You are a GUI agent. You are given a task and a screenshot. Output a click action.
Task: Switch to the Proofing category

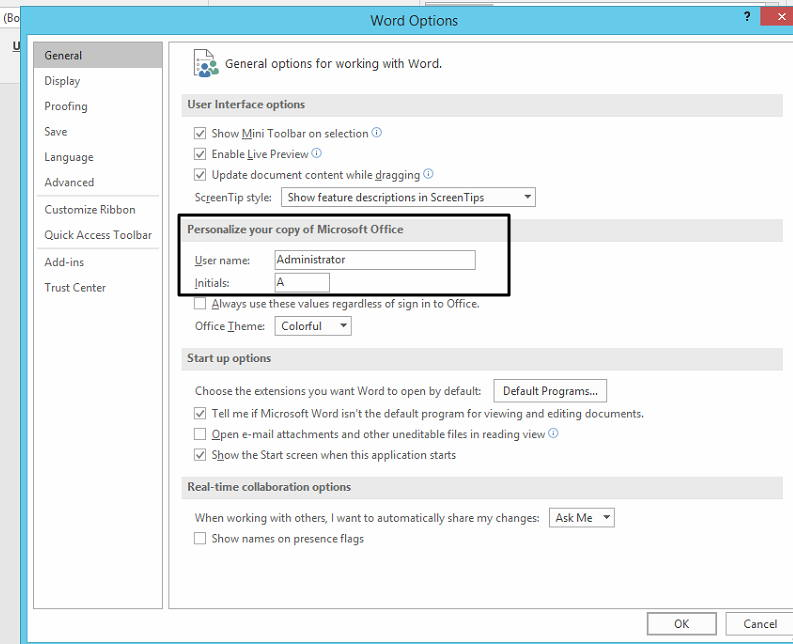click(x=66, y=106)
